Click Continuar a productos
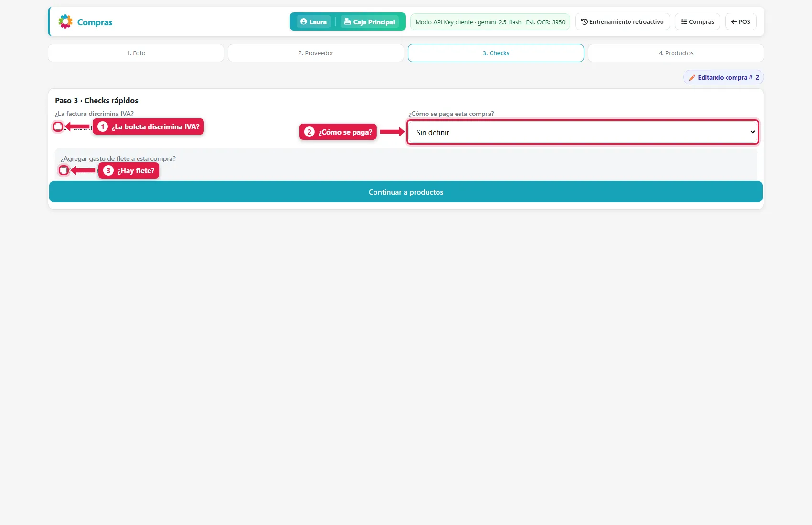This screenshot has height=525, width=812. [x=406, y=192]
